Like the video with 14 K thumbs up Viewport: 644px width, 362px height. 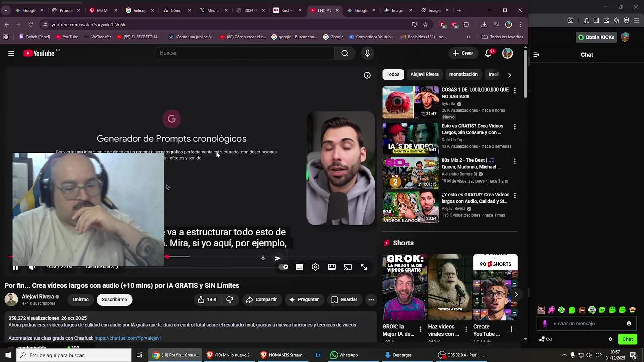[207, 300]
